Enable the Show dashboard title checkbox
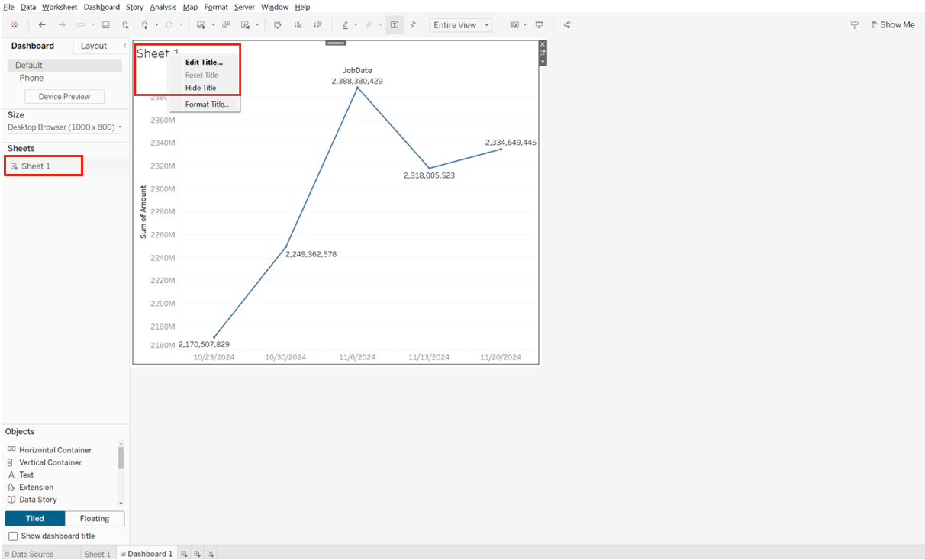Viewport: 925px width, 560px height. (x=13, y=536)
